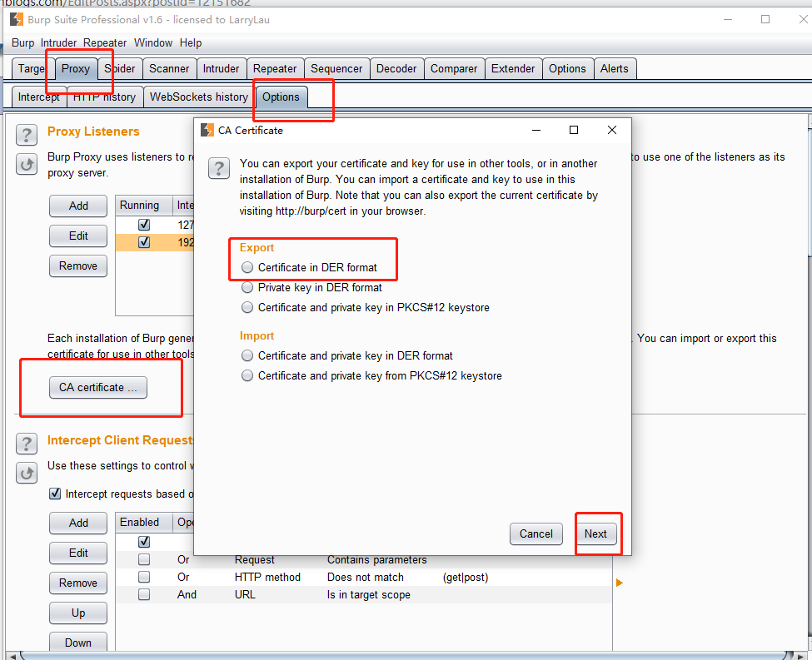Switch to the Alerts tab

click(615, 69)
